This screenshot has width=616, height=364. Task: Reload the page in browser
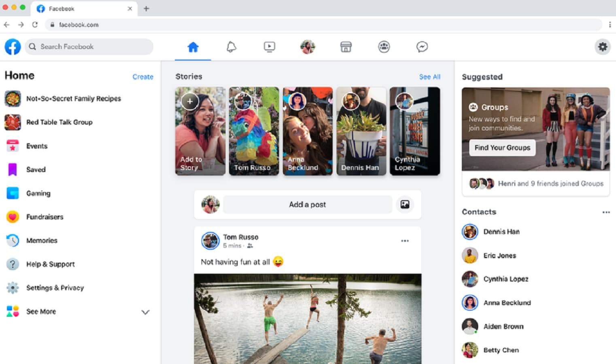(35, 25)
